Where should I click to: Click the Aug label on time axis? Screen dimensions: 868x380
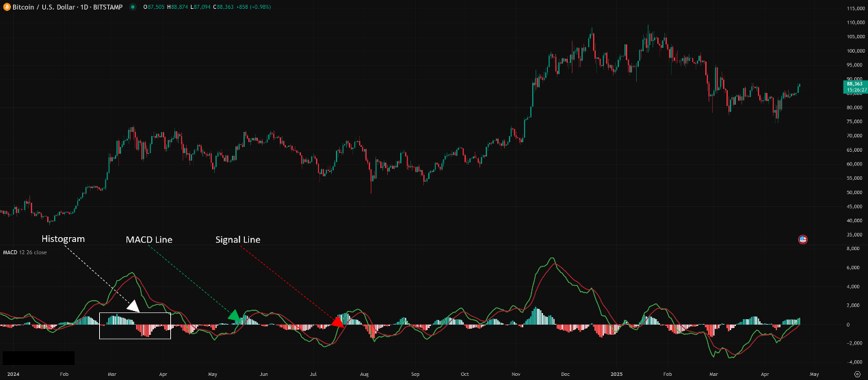[x=365, y=375]
